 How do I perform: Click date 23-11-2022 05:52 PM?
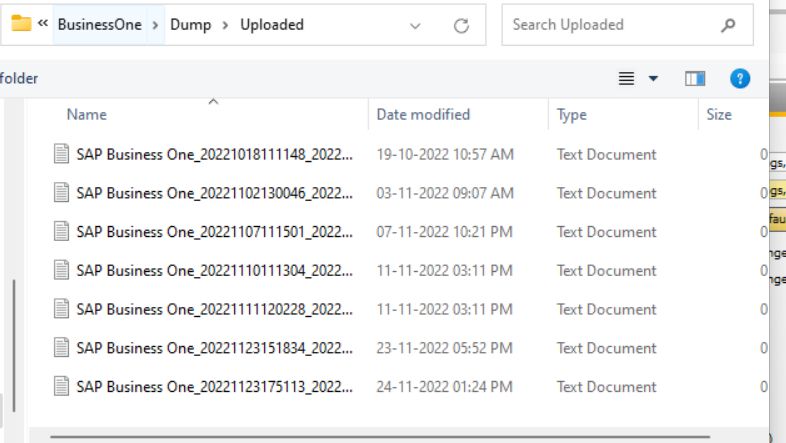(x=445, y=348)
